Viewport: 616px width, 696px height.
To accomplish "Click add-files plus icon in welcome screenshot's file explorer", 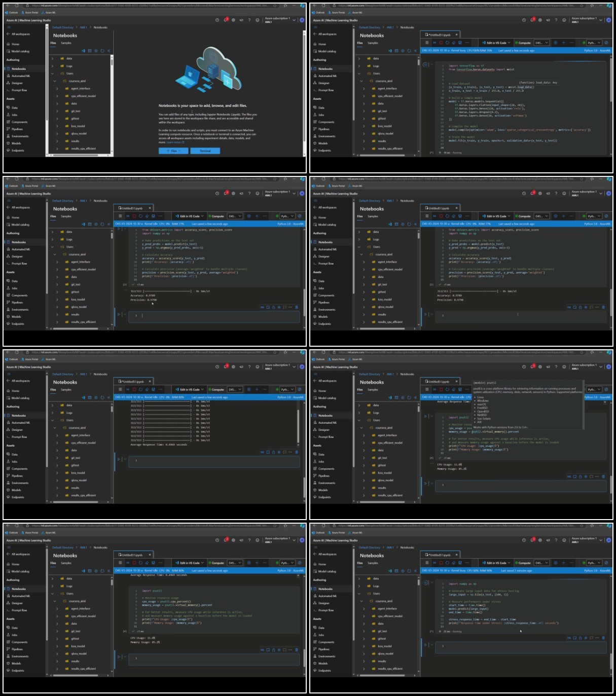I will tap(96, 51).
